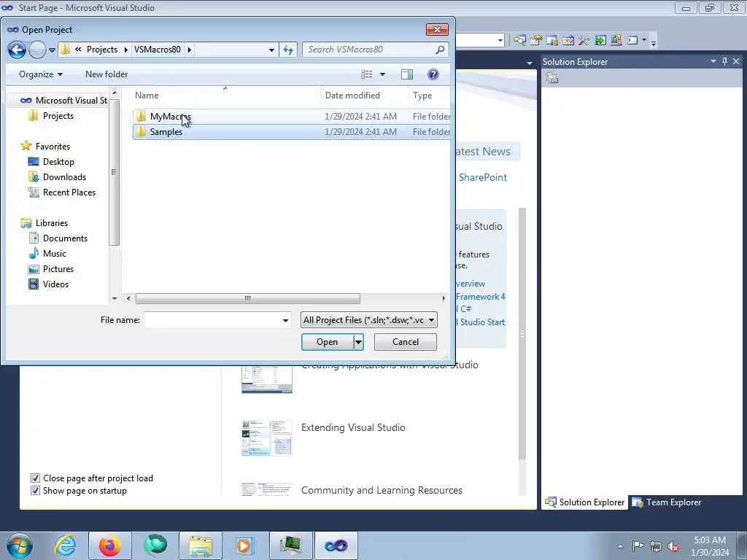The image size is (747, 560).
Task: Click VSMacros80 segment in address bar
Action: pyautogui.click(x=158, y=50)
